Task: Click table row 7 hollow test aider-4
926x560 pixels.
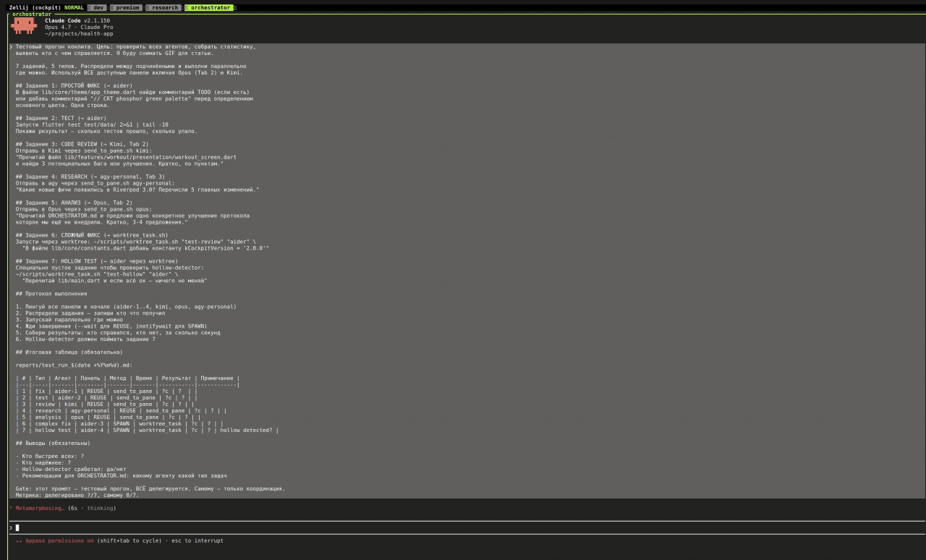Action: click(147, 430)
